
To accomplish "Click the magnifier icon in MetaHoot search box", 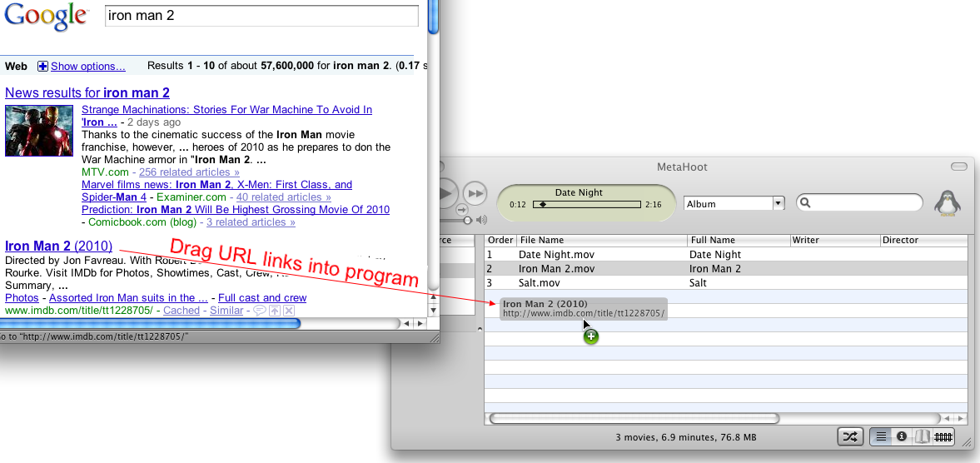I will (806, 202).
